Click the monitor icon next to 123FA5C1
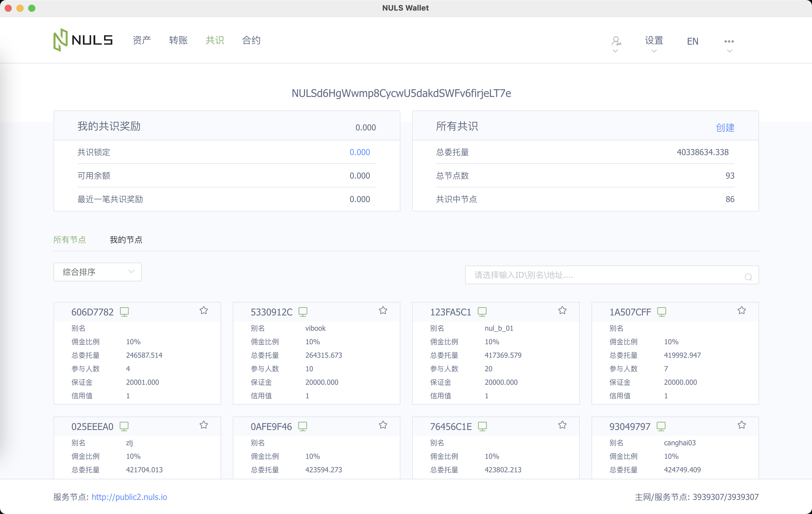Image resolution: width=812 pixels, height=514 pixels. point(482,312)
